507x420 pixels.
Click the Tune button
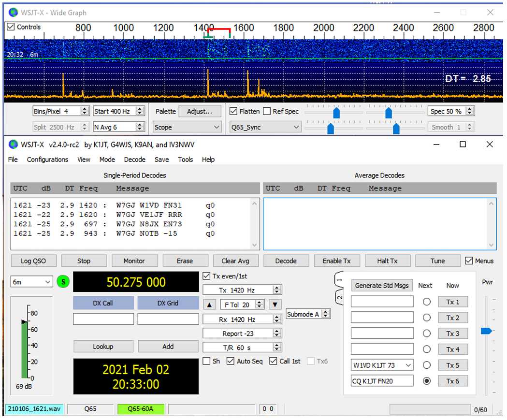click(438, 261)
